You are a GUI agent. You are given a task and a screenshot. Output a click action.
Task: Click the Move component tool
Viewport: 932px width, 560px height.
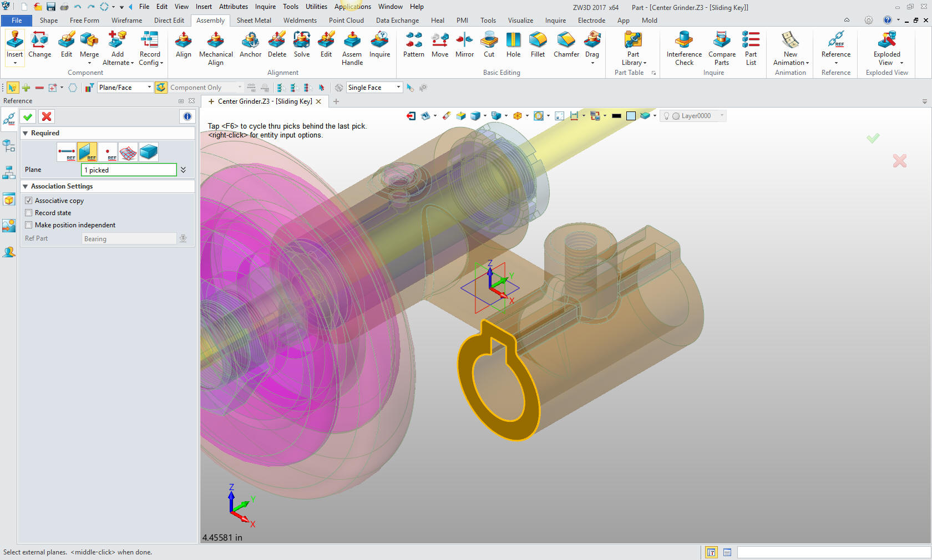click(440, 44)
